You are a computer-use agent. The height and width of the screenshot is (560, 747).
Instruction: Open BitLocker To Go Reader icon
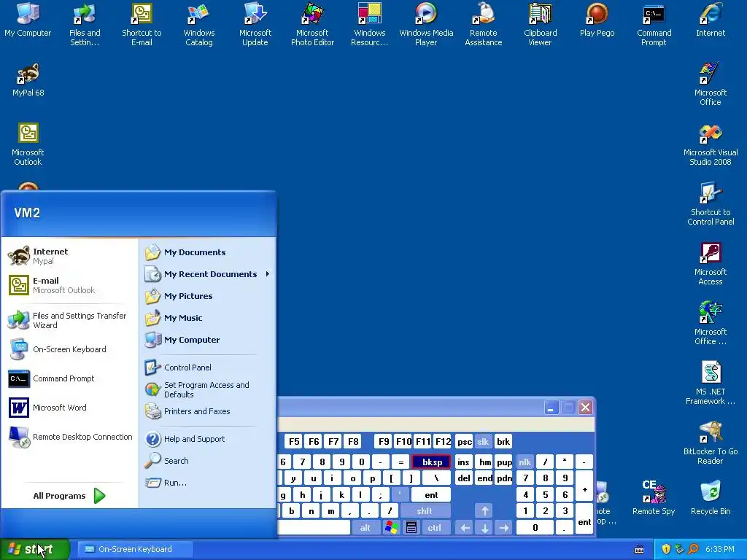711,443
